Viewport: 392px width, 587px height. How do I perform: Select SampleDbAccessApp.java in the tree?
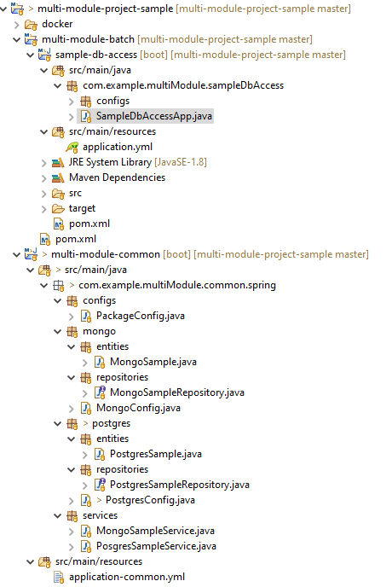[x=154, y=116]
